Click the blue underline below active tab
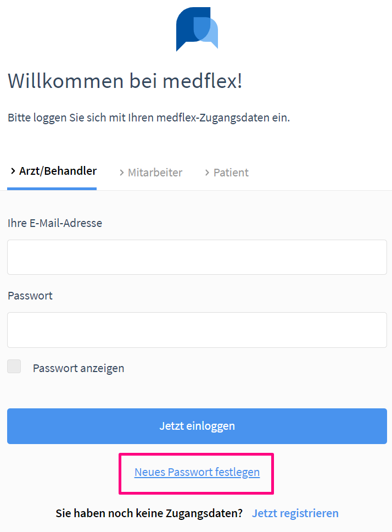The image size is (392, 532). coord(52,189)
